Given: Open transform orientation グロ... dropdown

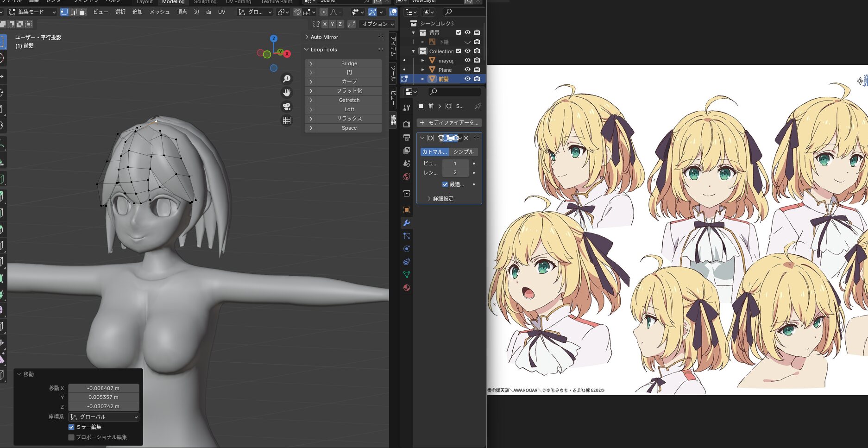Looking at the screenshot, I should 255,12.
